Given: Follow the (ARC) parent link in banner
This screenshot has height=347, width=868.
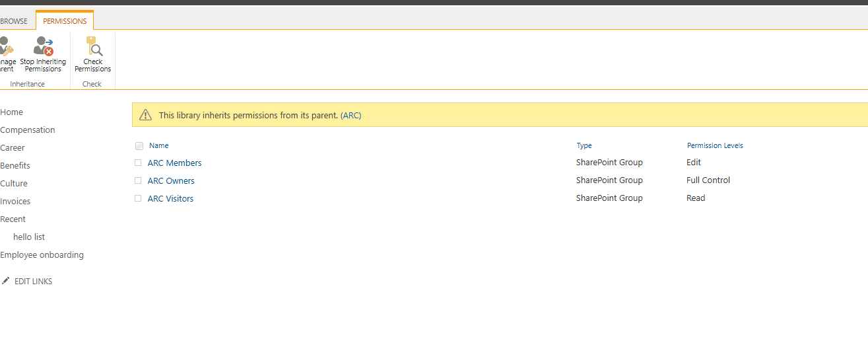Looking at the screenshot, I should point(351,115).
